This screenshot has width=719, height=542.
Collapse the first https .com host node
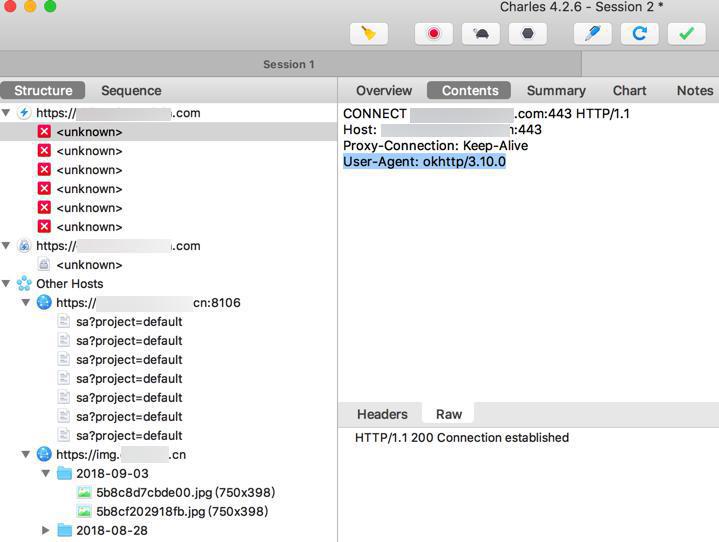coord(6,113)
